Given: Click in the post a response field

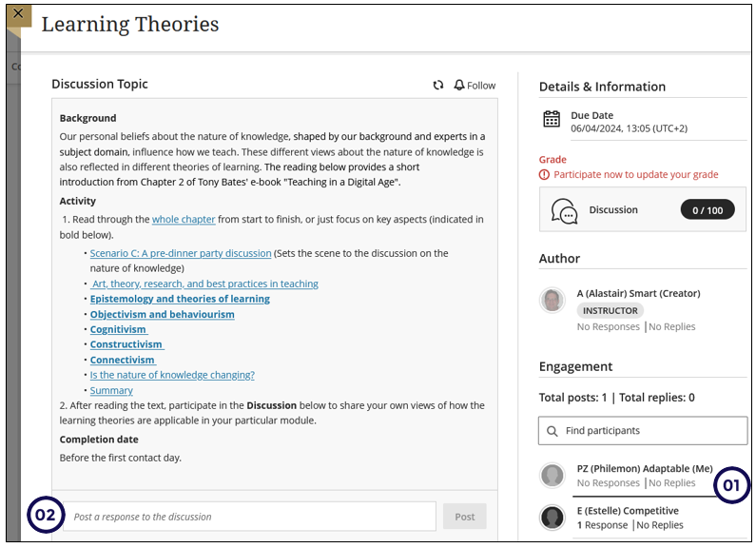Looking at the screenshot, I should coord(249,517).
